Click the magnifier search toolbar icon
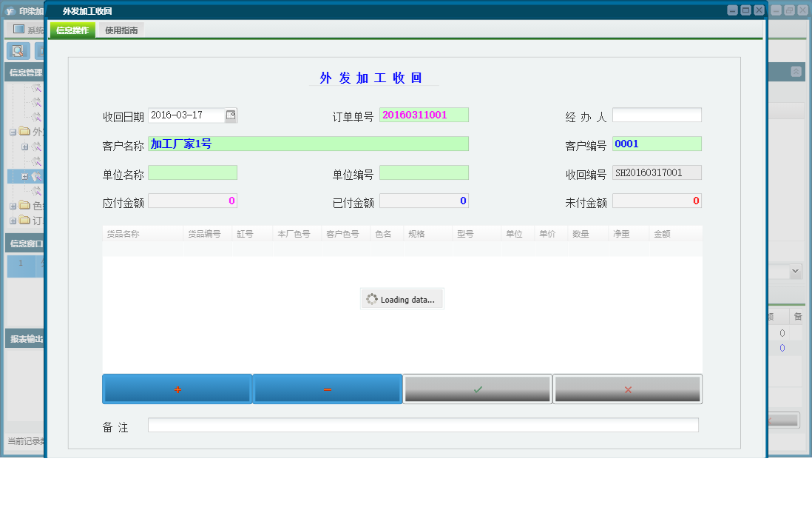 tap(18, 51)
